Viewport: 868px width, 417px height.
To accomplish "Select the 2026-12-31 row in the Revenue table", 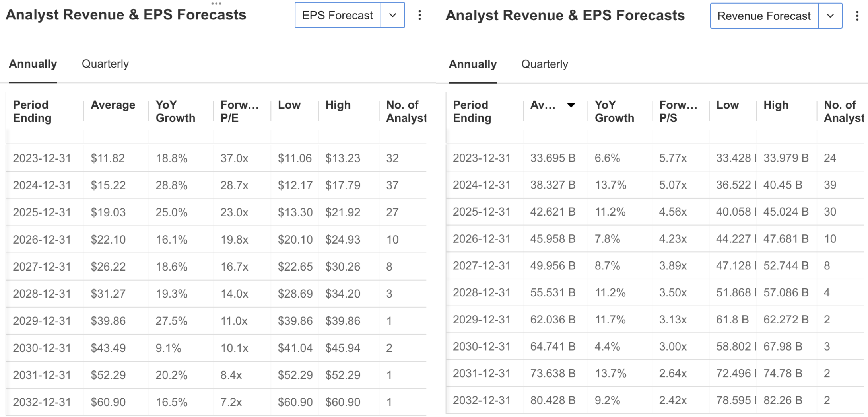I will pyautogui.click(x=655, y=239).
